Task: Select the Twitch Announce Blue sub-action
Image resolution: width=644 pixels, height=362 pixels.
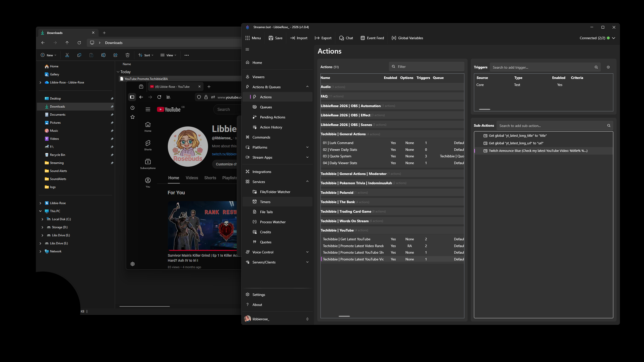Action: click(x=544, y=151)
